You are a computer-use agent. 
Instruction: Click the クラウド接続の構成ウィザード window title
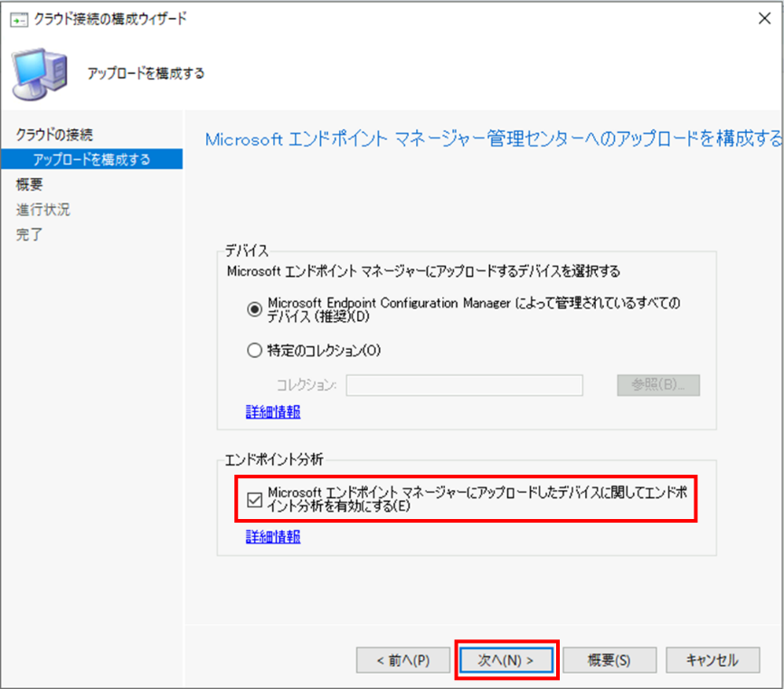(110, 19)
